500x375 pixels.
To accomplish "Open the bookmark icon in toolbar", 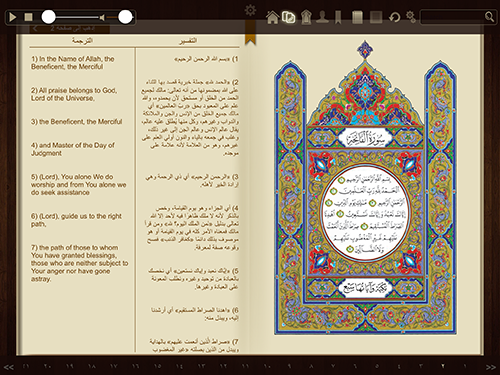I will 338,17.
